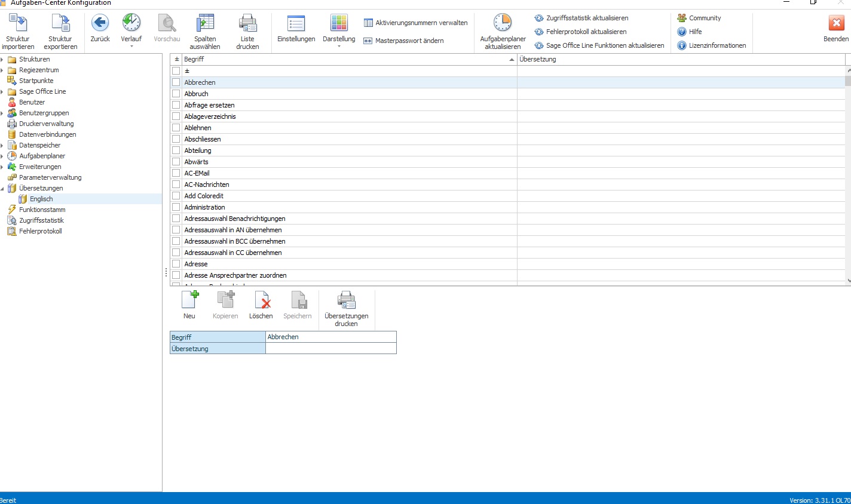Image resolution: width=851 pixels, height=504 pixels.
Task: Open Aktivierungsnummern verwalten
Action: point(415,23)
